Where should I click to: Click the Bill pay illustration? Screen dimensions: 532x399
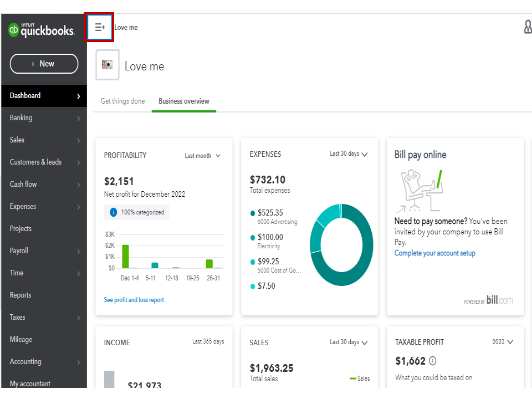pos(420,191)
